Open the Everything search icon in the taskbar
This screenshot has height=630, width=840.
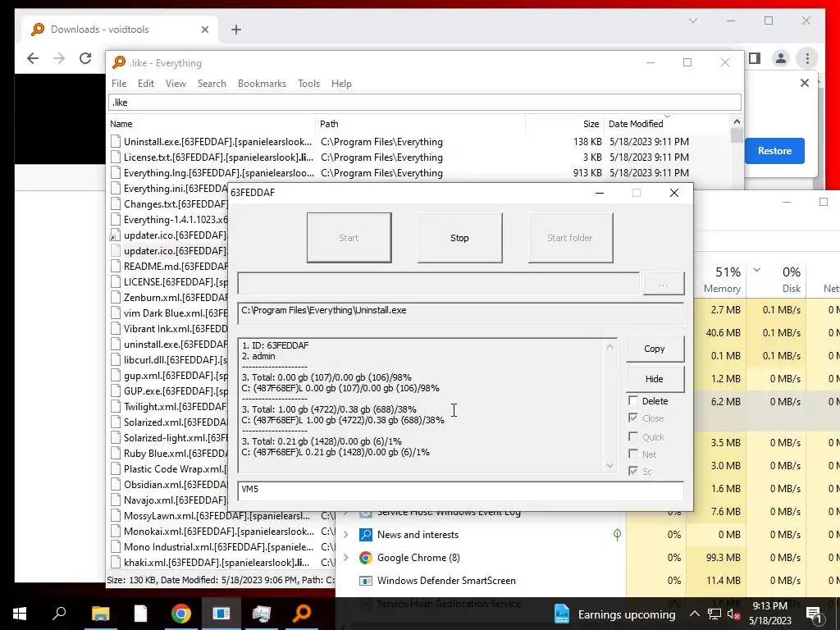(302, 614)
